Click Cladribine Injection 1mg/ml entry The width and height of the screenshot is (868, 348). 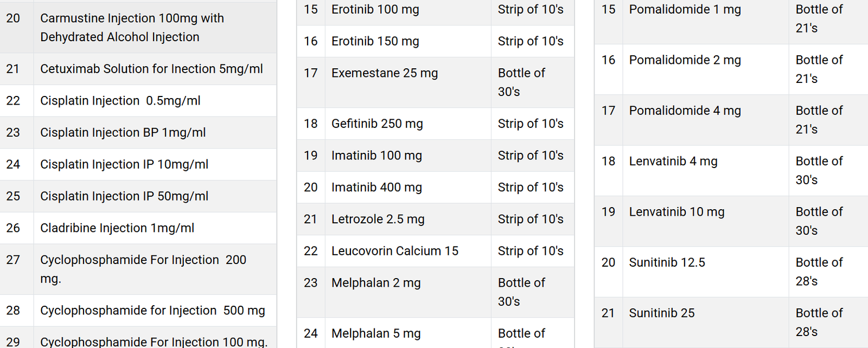117,228
